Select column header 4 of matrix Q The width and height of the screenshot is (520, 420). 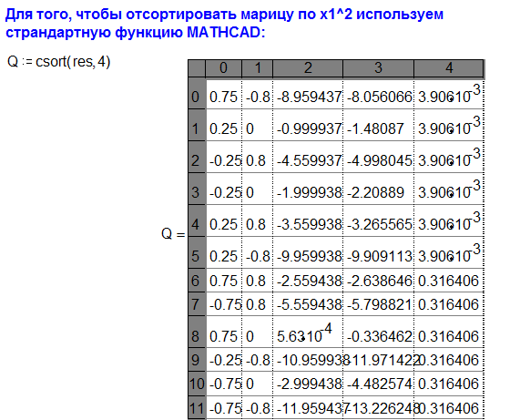click(x=449, y=68)
